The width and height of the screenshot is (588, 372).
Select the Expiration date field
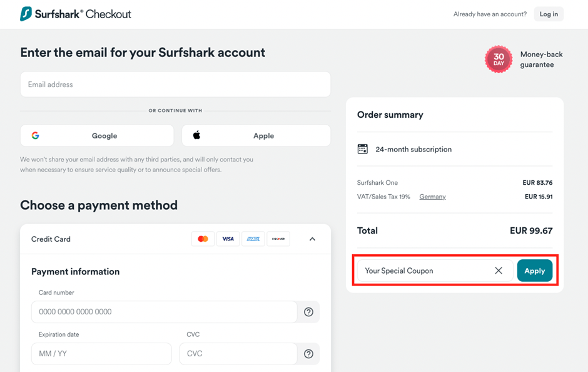(101, 354)
